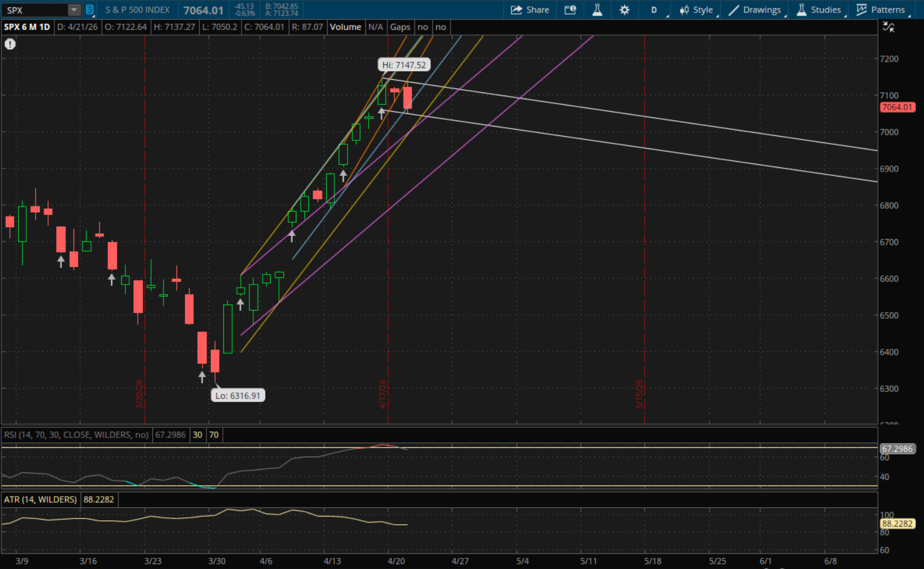
Task: Open chart settings gear icon
Action: coord(625,10)
